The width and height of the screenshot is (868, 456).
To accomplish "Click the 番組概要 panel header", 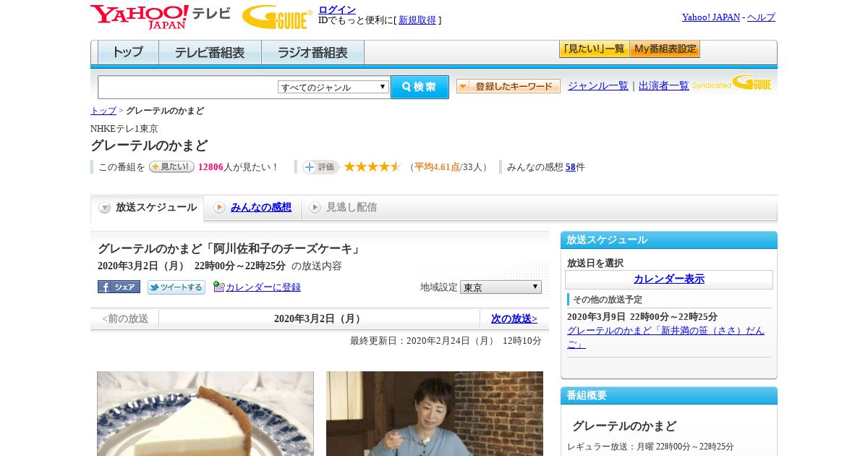I will pos(669,396).
